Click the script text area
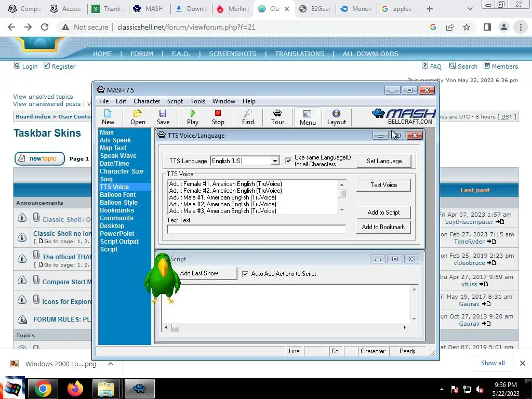 click(287, 303)
